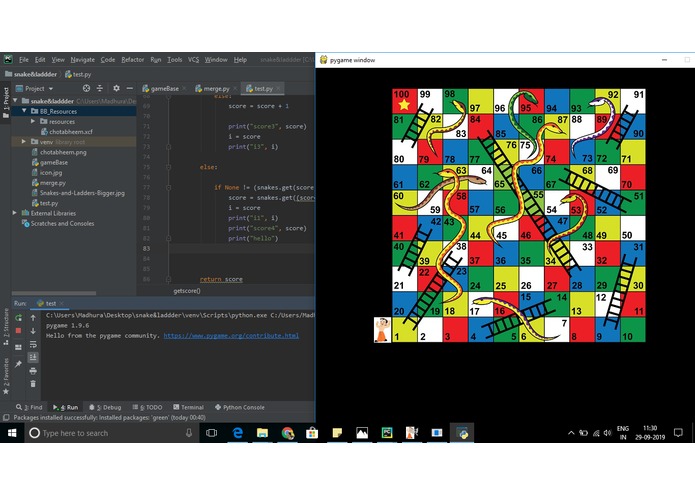Select icon.jpg in project tree
Viewport: 695px width, 494px height.
(x=47, y=172)
